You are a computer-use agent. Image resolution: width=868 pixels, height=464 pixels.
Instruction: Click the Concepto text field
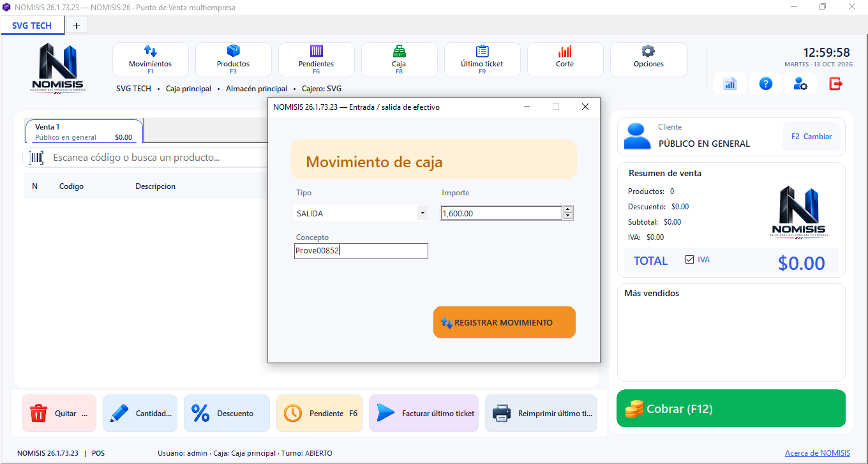(x=361, y=251)
